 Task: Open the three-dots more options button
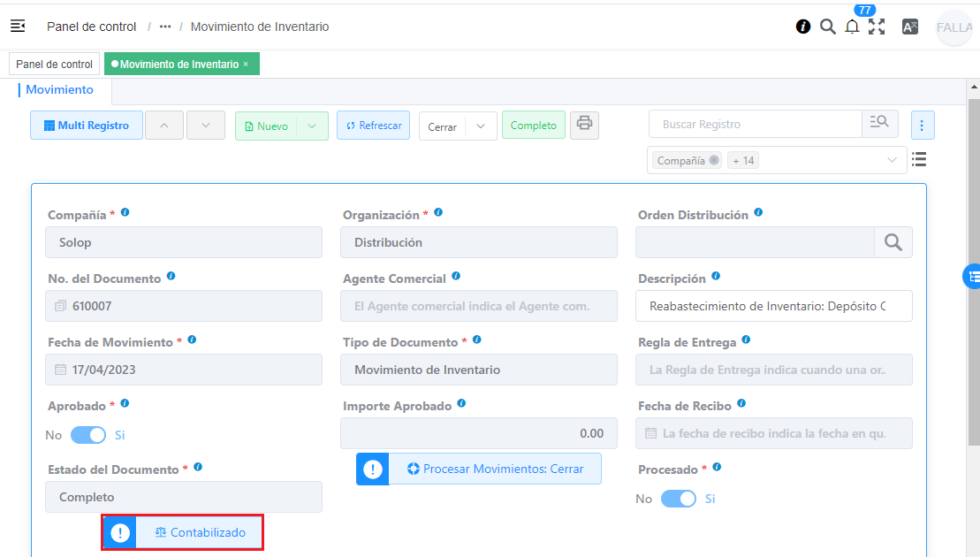click(922, 125)
